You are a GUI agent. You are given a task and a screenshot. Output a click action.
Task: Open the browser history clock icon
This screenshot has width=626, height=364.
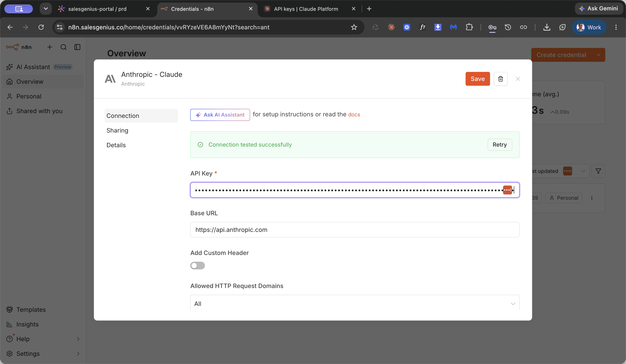click(x=508, y=27)
